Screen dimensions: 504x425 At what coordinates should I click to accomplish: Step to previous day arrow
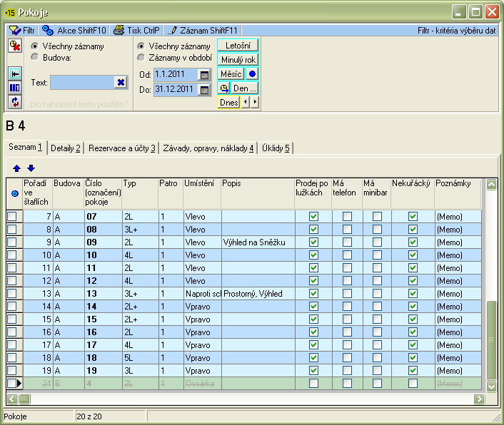(x=246, y=102)
